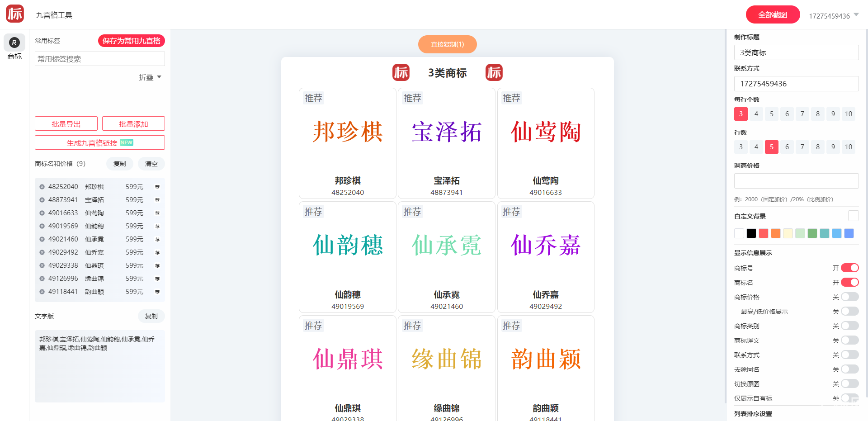Click 生成九宫格链接 button
This screenshot has height=421, width=868.
point(100,143)
